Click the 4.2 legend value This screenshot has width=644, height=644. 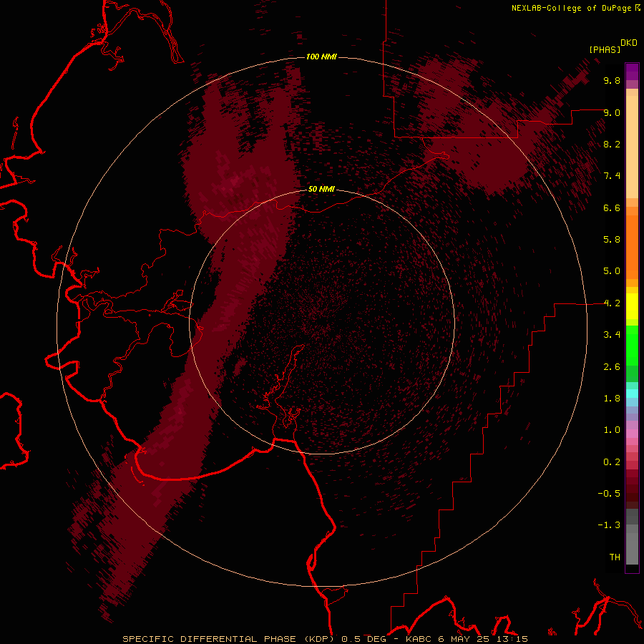[612, 303]
